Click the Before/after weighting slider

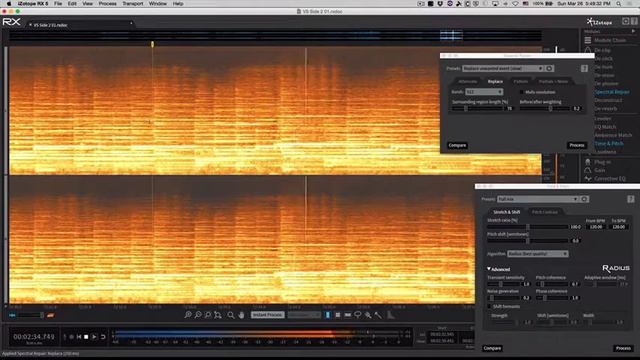tap(544, 109)
